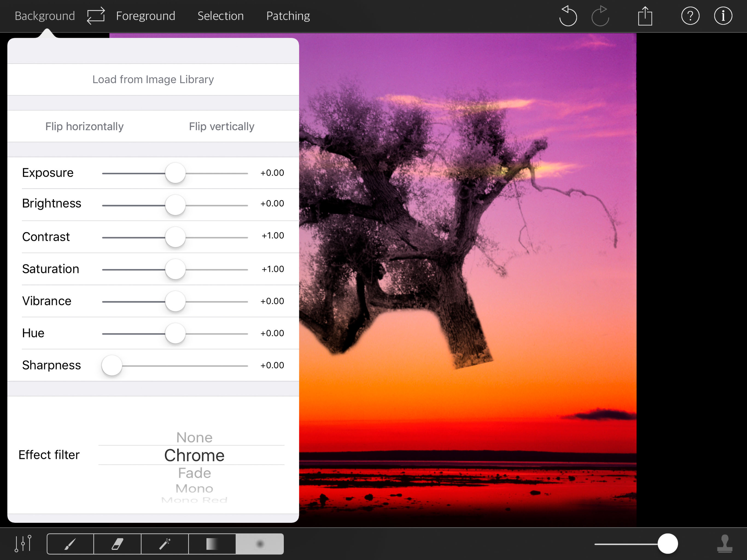The height and width of the screenshot is (560, 747).
Task: Click the Exposure slider knob
Action: 175,173
